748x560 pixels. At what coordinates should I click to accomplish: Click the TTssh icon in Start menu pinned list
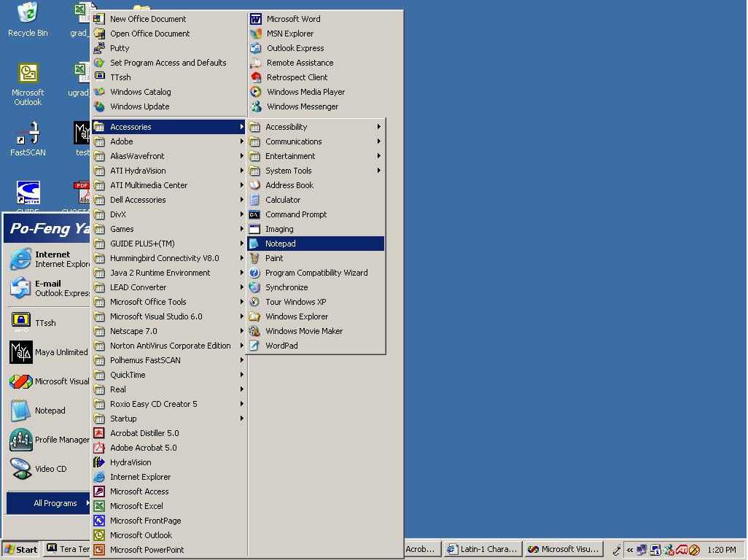pos(20,322)
